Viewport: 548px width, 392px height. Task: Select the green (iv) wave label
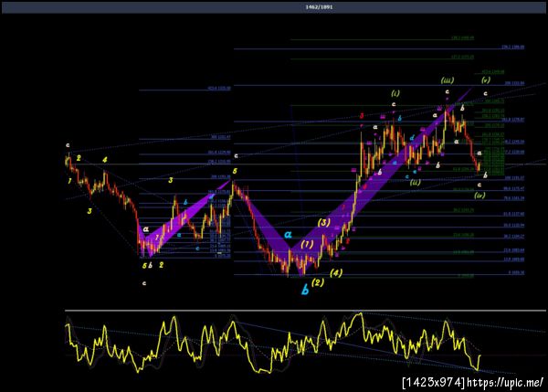pos(479,196)
